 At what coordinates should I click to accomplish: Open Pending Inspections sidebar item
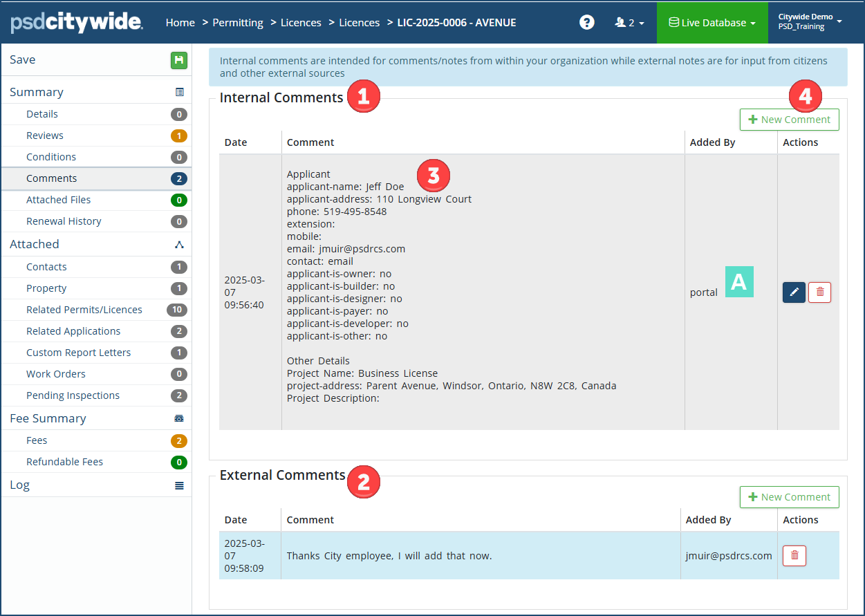point(96,395)
